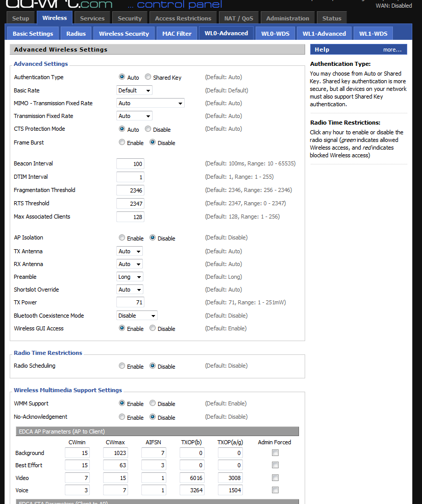Open the TX Antenna dropdown
The width and height of the screenshot is (422, 504).
(x=130, y=251)
